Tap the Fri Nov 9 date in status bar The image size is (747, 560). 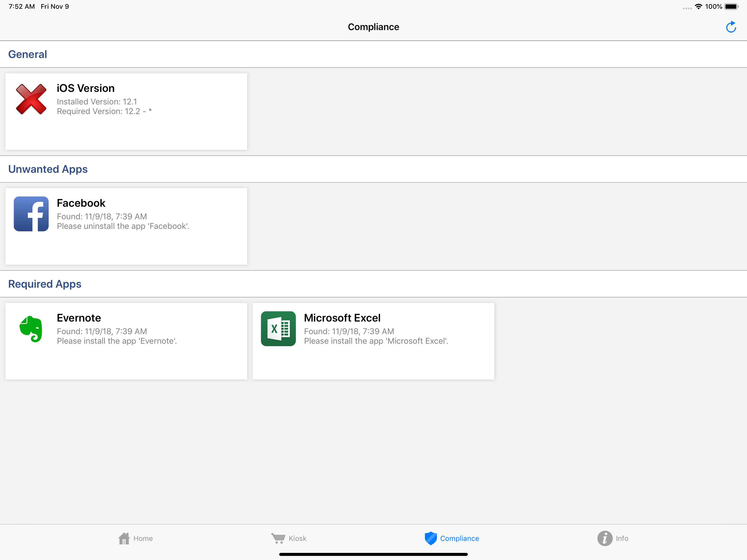(55, 6)
